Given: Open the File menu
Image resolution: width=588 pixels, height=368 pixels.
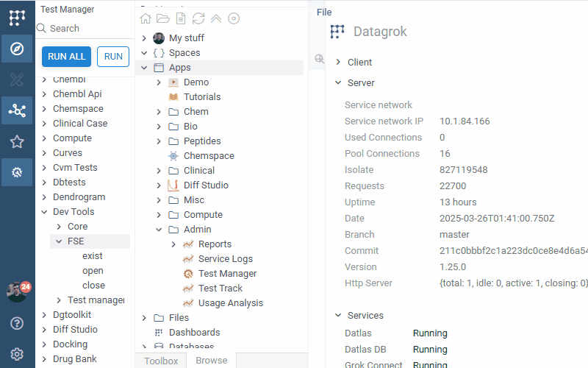Looking at the screenshot, I should pos(324,13).
